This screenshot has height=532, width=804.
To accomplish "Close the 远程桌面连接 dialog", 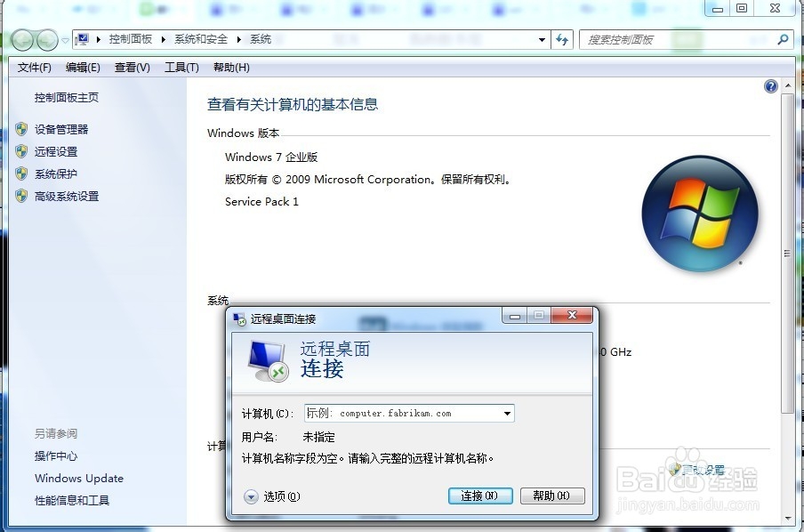I will point(572,316).
